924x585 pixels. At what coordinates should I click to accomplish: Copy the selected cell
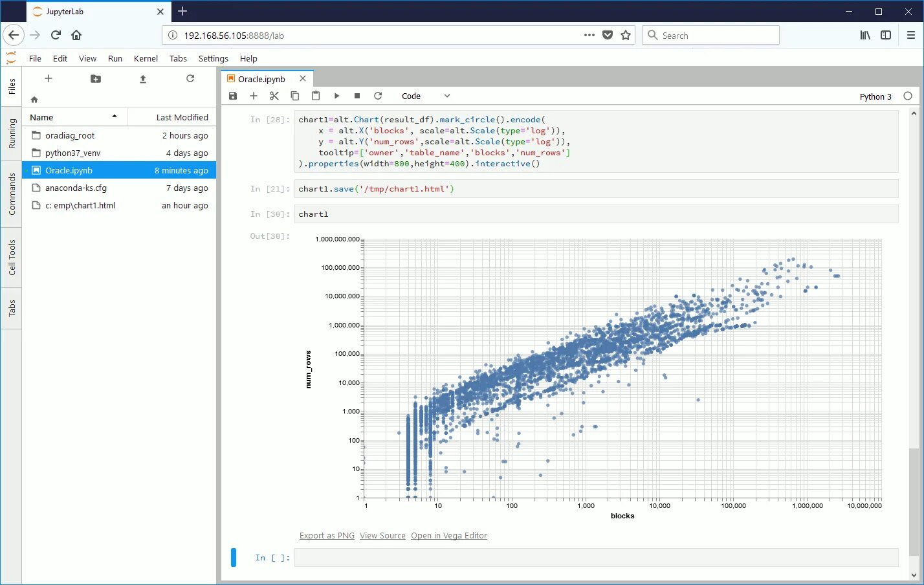295,96
